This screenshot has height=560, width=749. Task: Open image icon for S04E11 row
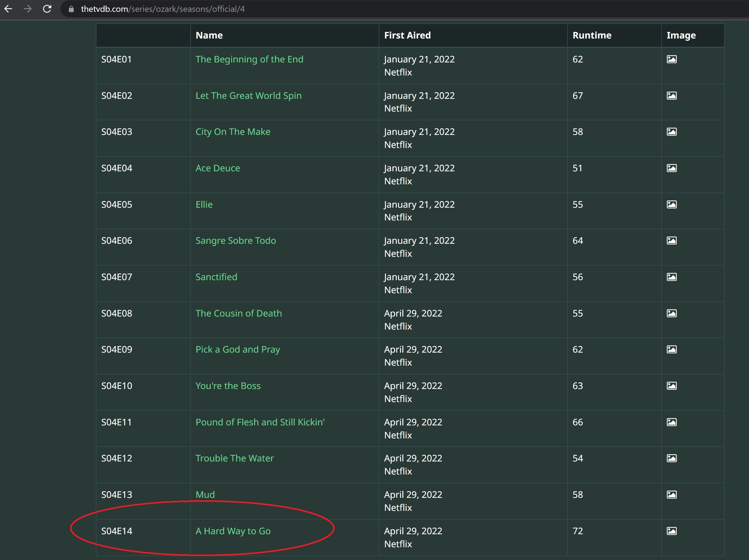(x=671, y=422)
